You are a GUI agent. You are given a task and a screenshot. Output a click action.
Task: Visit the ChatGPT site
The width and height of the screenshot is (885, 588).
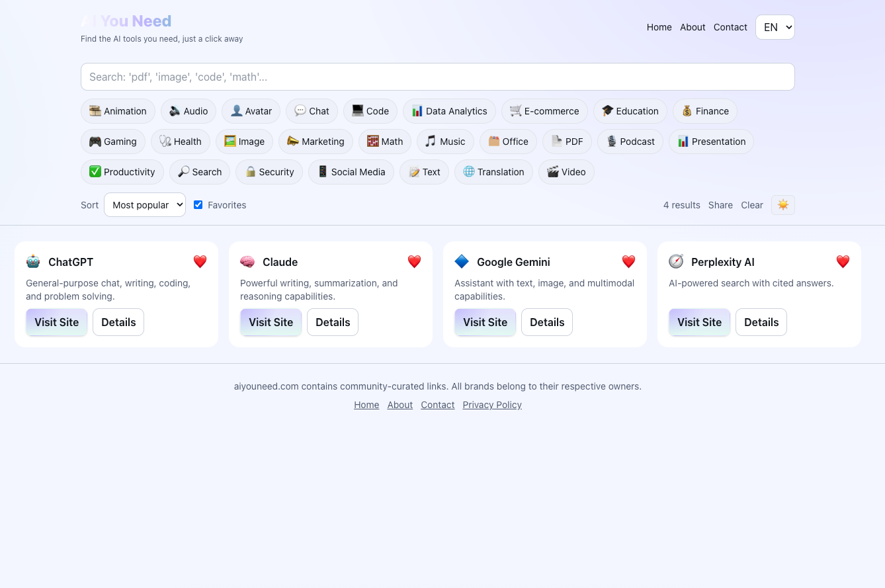pyautogui.click(x=57, y=322)
